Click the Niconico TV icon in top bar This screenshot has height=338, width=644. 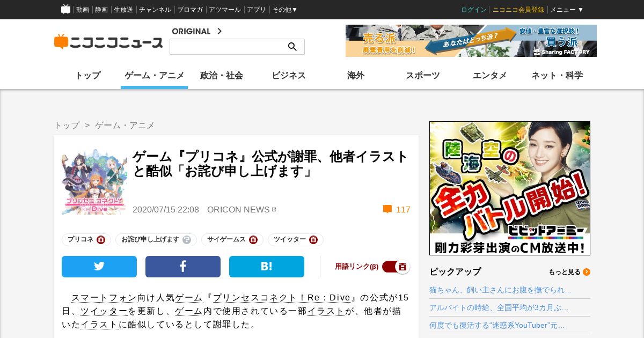pyautogui.click(x=65, y=9)
